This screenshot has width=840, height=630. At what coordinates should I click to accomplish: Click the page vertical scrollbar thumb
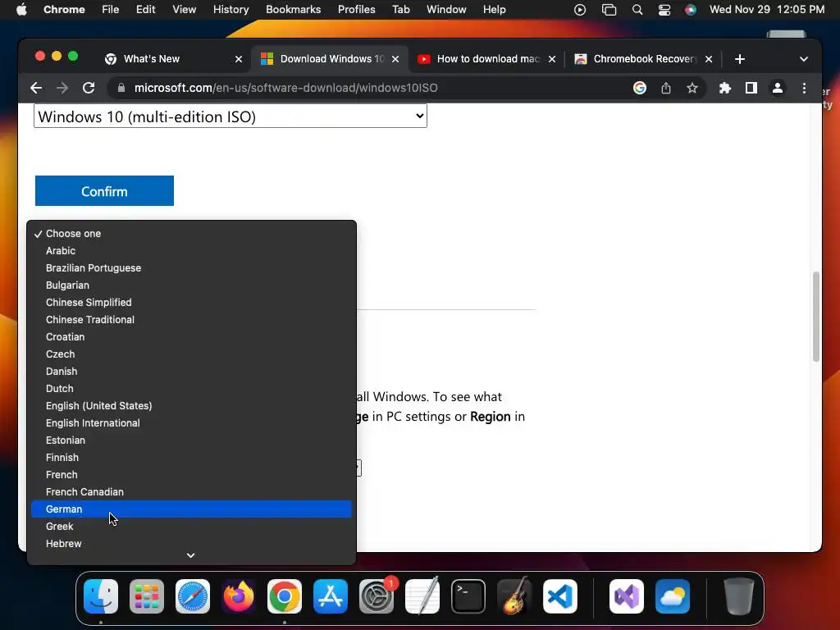click(x=816, y=317)
